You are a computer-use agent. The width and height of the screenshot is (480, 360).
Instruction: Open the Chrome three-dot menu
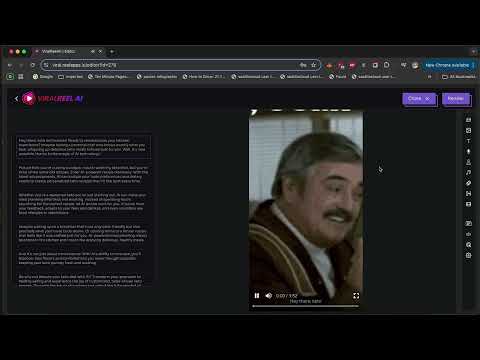point(473,65)
